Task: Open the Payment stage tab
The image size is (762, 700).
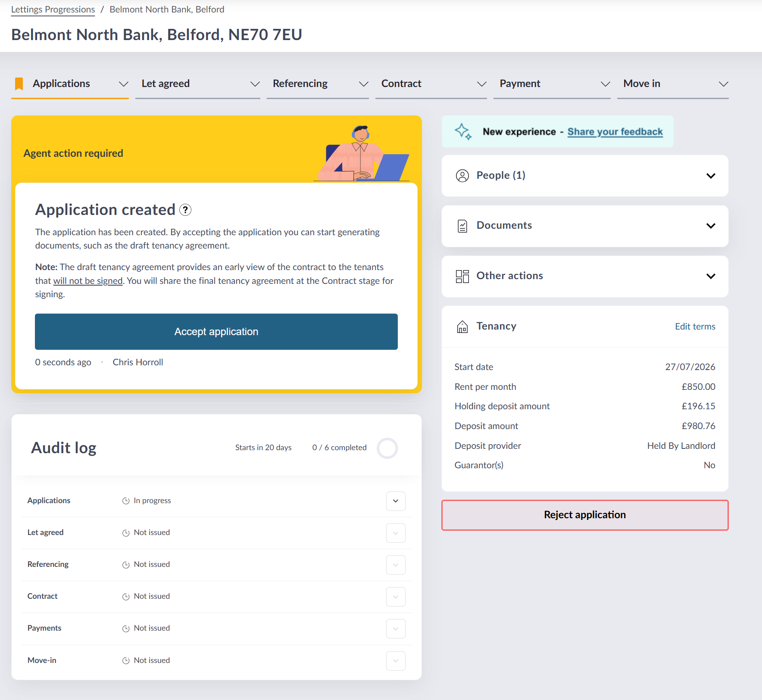Action: [x=552, y=84]
